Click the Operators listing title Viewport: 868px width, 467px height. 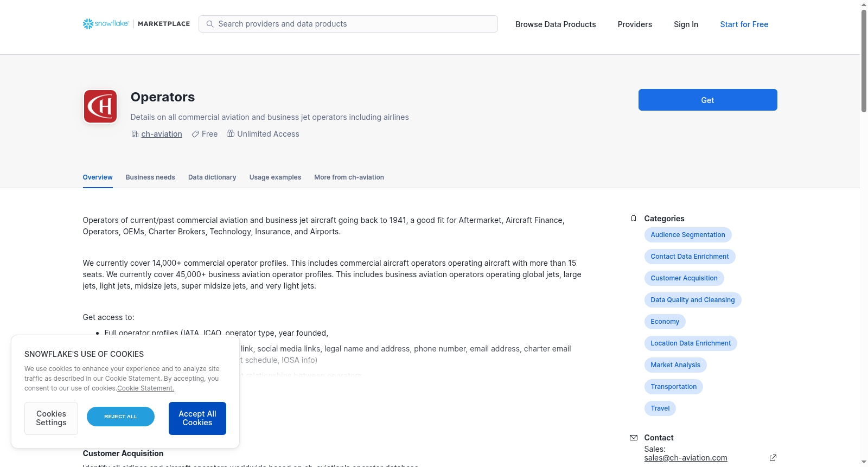[163, 97]
